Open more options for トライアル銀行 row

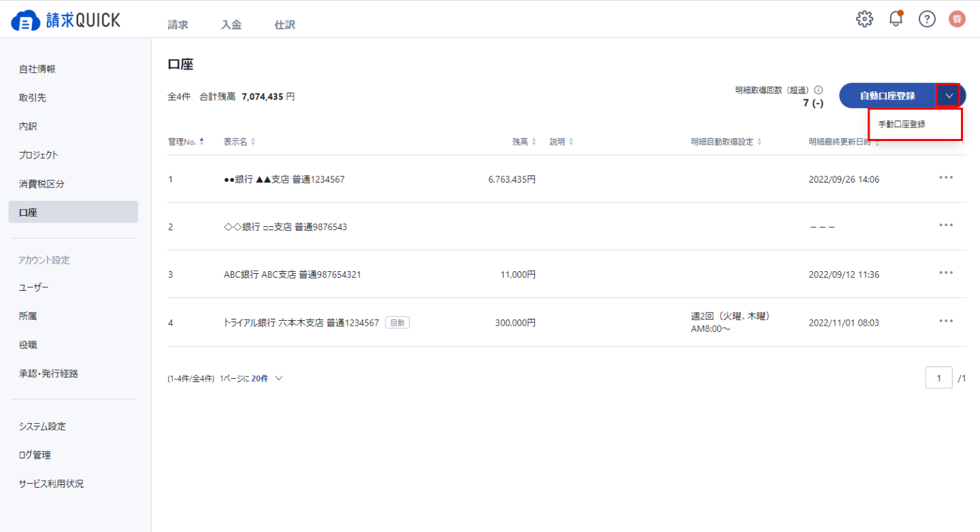(945, 322)
